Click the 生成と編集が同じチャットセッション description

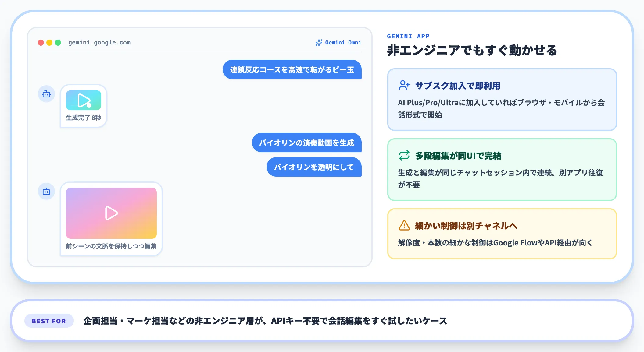(x=500, y=179)
